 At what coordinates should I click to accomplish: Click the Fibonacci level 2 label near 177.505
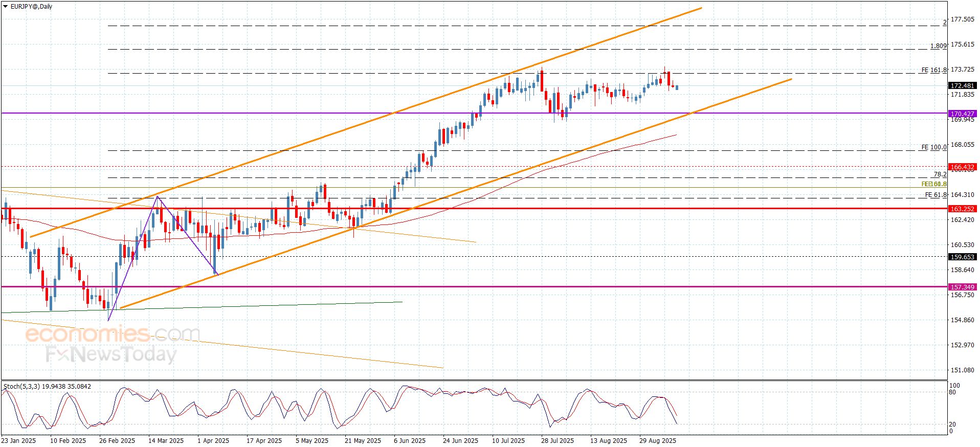pyautogui.click(x=945, y=23)
